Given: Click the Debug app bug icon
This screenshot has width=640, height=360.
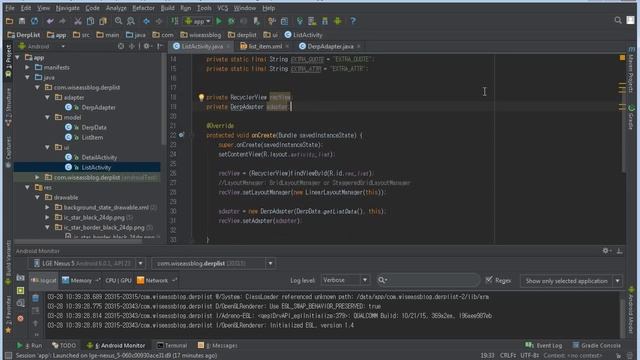Looking at the screenshot, I should (x=231, y=21).
